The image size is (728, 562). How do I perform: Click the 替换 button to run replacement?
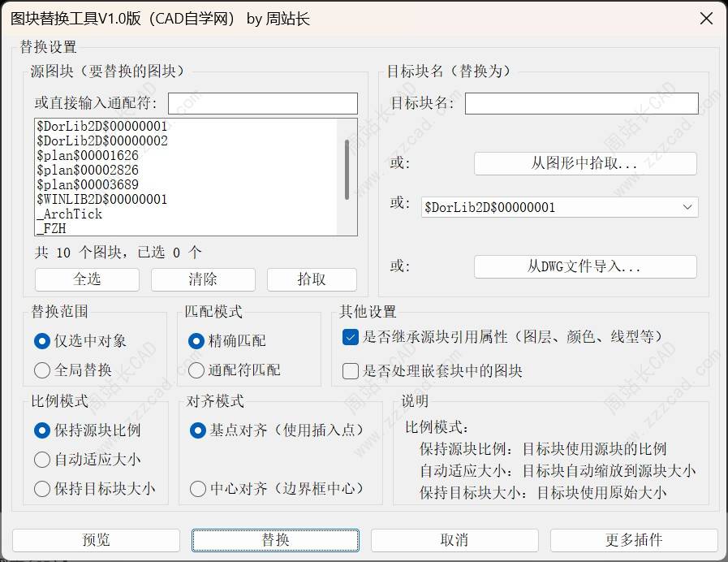pyautogui.click(x=275, y=539)
